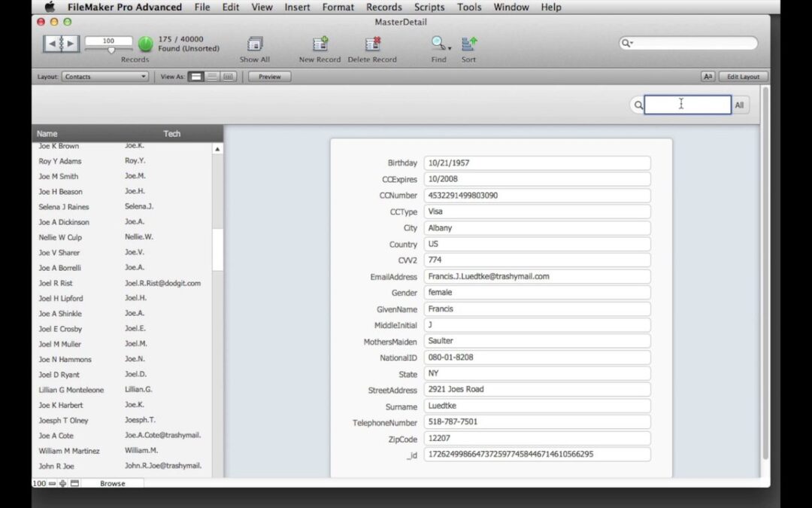This screenshot has height=508, width=812.
Task: Select Joel R Rist in list
Action: pyautogui.click(x=56, y=284)
